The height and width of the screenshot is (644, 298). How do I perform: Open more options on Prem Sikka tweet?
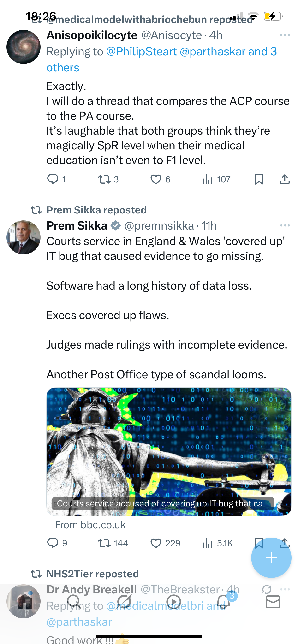[285, 225]
